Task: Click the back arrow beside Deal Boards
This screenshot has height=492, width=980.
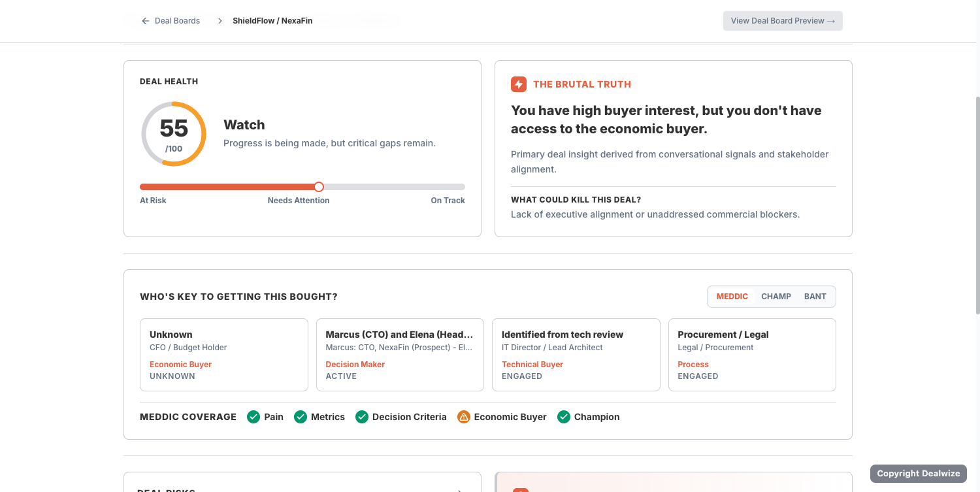Action: [145, 21]
